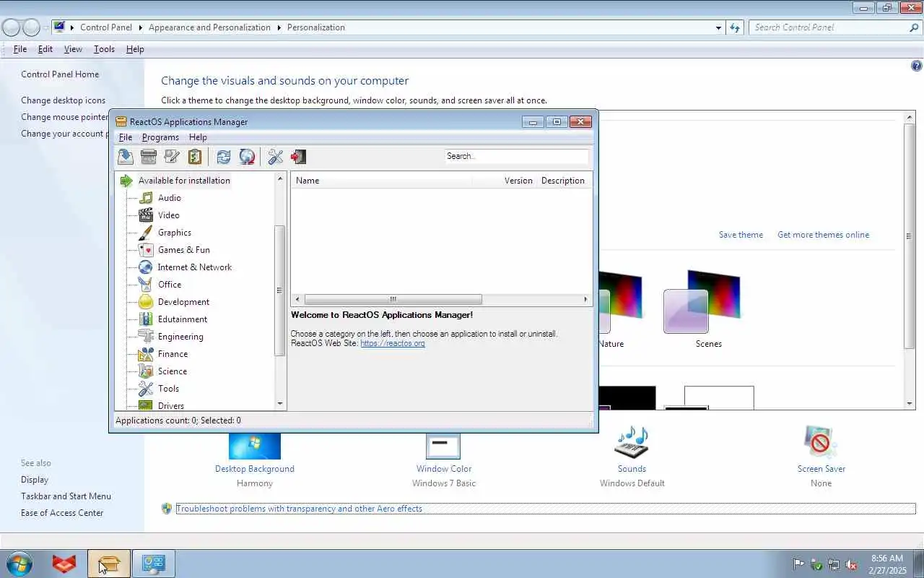Open Ease of Access Center link

coord(62,513)
